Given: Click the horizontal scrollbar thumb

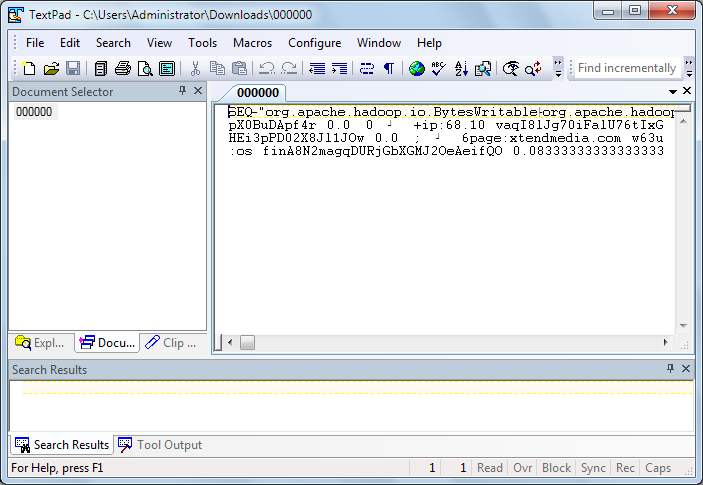Looking at the screenshot, I should [x=247, y=343].
